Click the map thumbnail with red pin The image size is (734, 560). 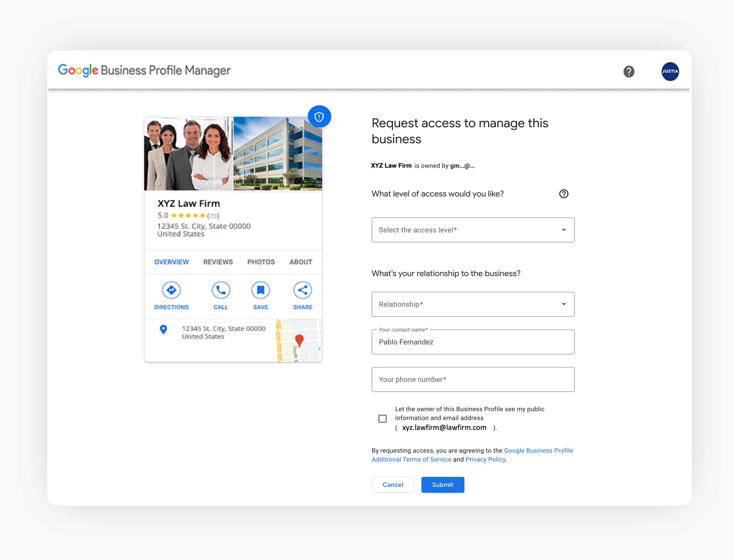[x=299, y=341]
